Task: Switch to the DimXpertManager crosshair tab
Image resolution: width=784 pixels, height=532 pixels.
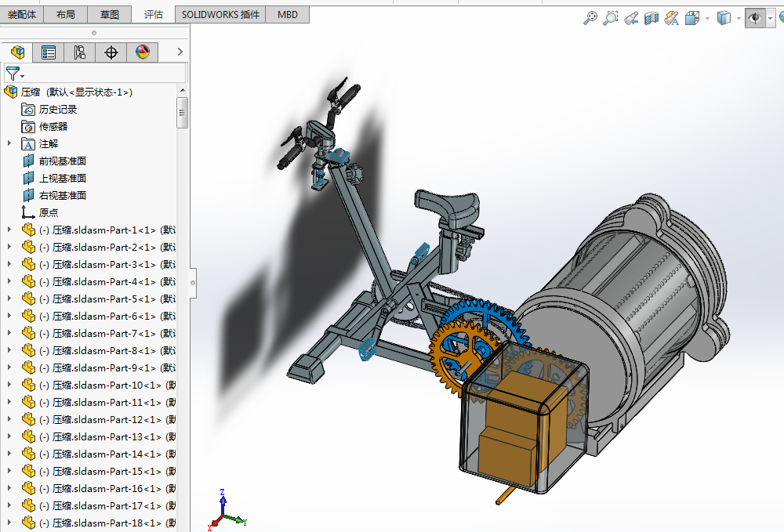Action: pos(111,52)
